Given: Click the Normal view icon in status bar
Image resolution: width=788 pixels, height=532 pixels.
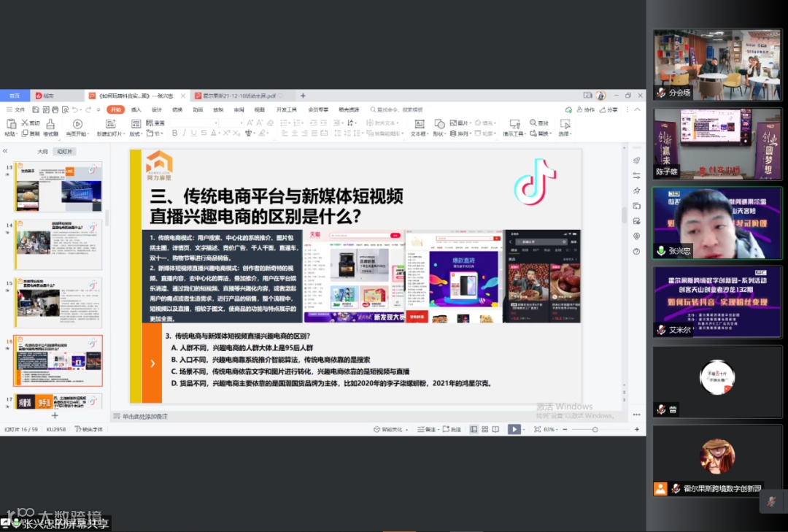Looking at the screenshot, I should (474, 429).
